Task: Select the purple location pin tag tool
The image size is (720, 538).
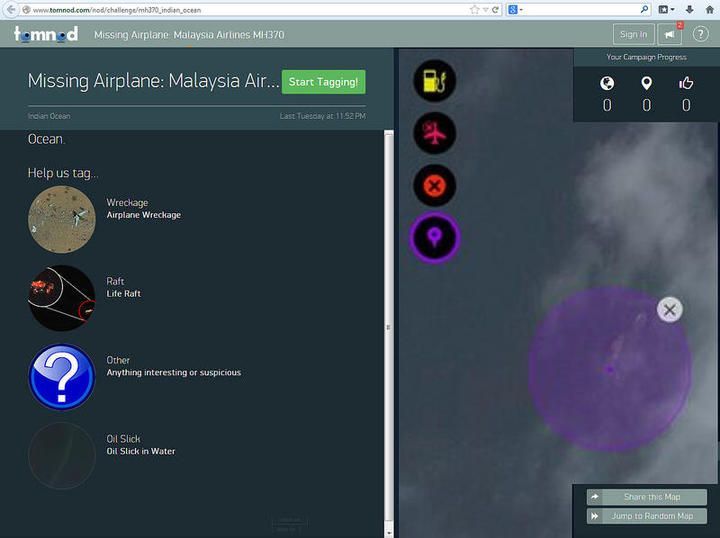Action: point(434,237)
